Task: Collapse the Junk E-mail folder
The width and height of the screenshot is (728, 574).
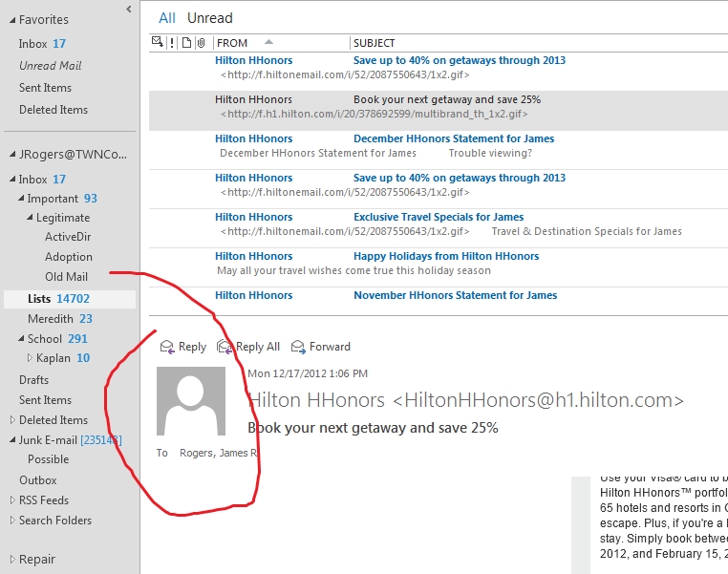Action: point(12,440)
